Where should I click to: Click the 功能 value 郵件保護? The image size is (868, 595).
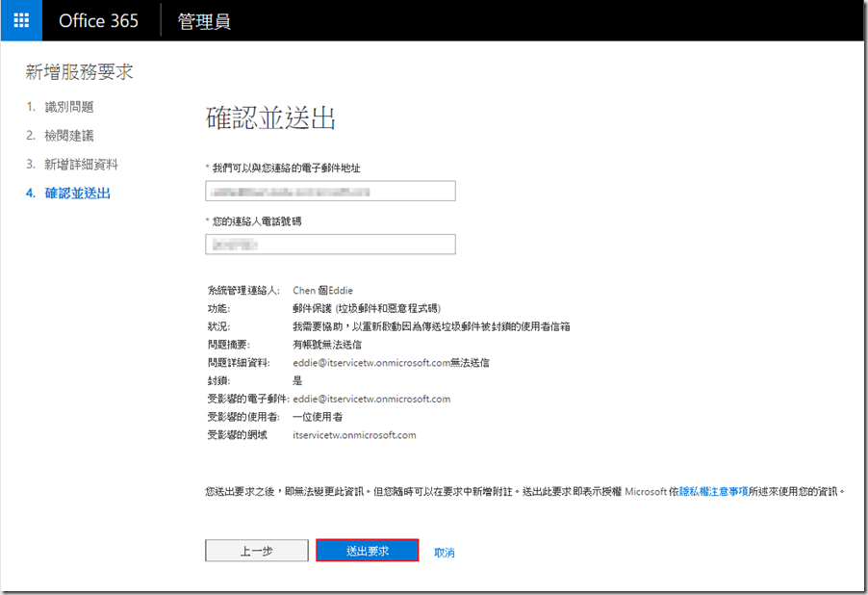(366, 308)
